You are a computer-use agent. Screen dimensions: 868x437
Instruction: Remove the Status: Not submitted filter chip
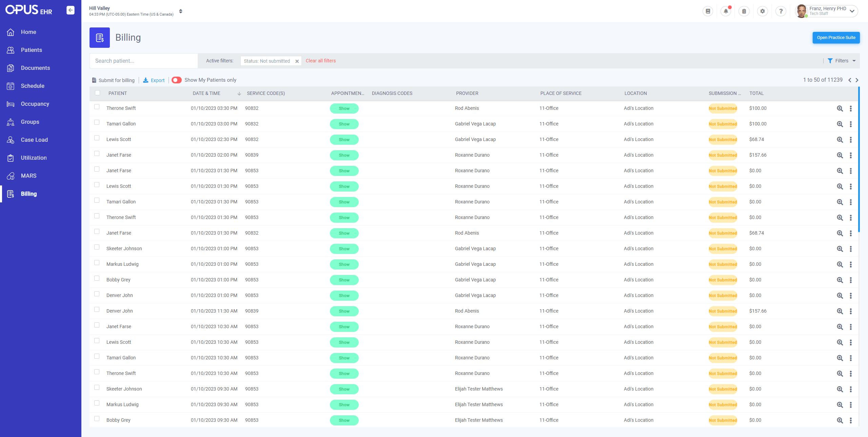(297, 61)
